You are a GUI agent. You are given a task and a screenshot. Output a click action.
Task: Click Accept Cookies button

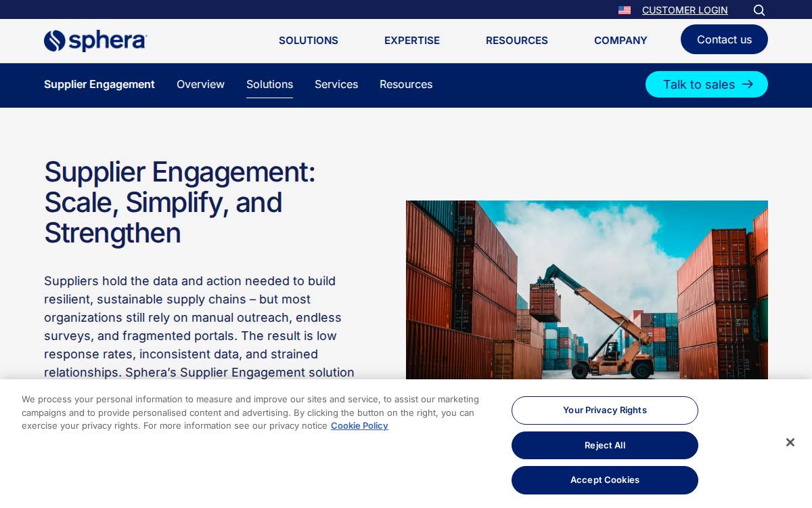[x=605, y=480]
